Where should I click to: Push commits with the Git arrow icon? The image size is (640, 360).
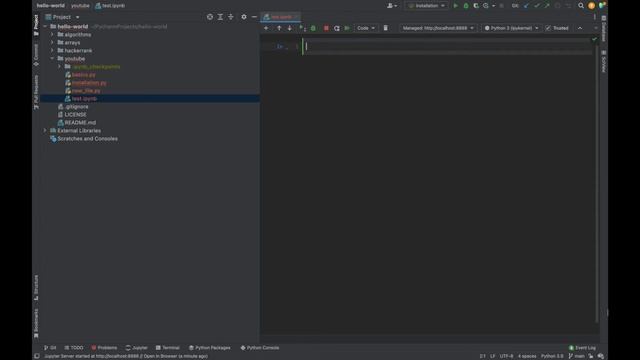pos(547,6)
